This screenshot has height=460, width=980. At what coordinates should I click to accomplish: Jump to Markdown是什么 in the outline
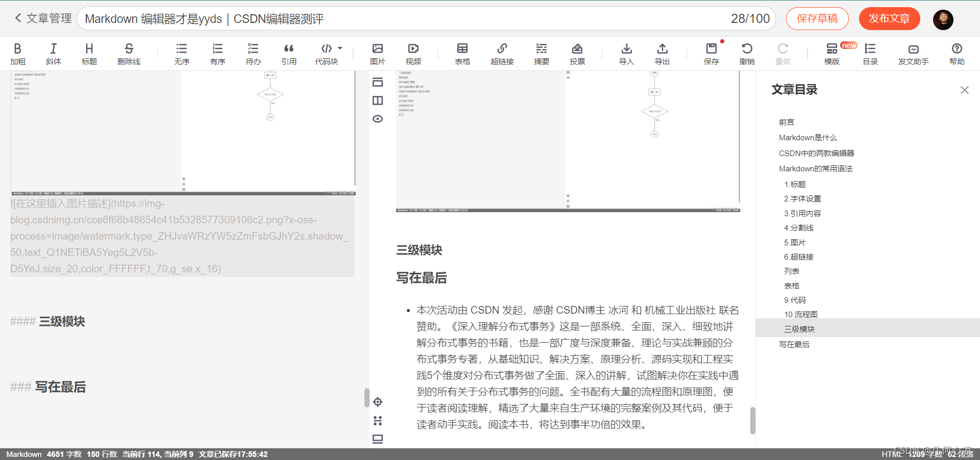(808, 138)
